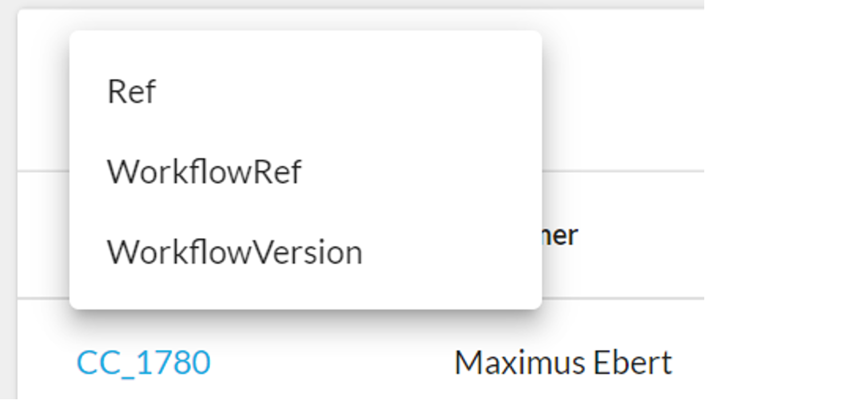This screenshot has width=868, height=417.
Task: Click the partially hidden column header
Action: pos(561,235)
